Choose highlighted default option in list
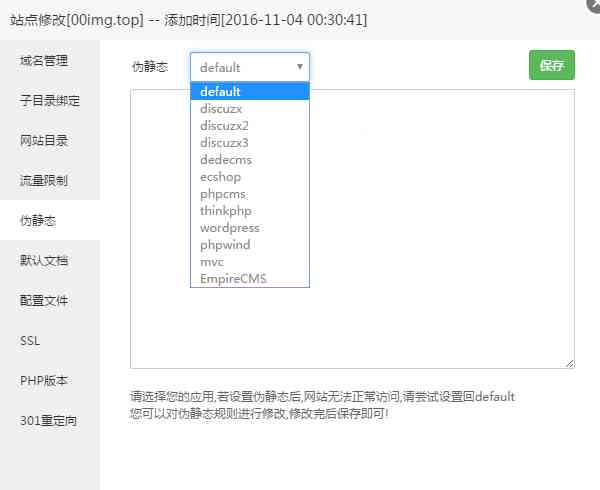 249,91
